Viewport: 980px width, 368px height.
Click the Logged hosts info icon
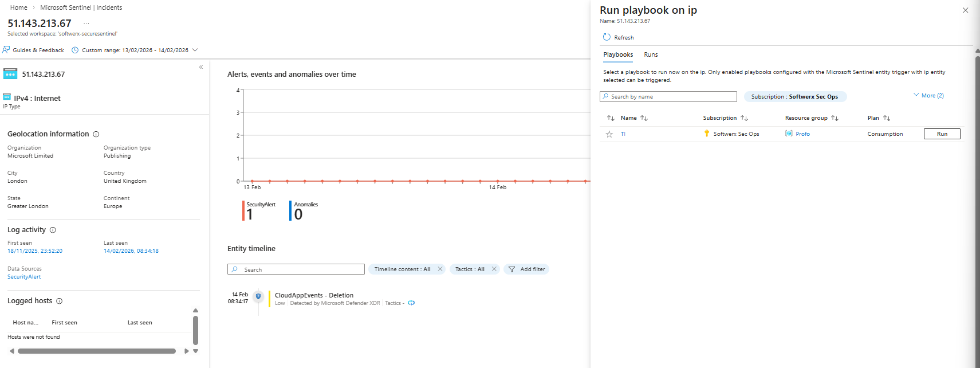[59, 301]
